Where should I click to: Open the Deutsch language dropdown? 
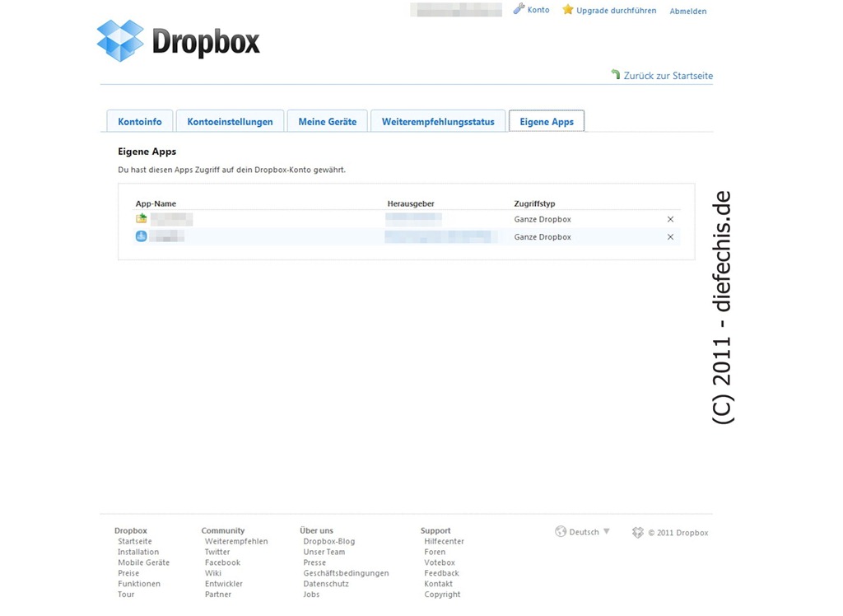[583, 532]
